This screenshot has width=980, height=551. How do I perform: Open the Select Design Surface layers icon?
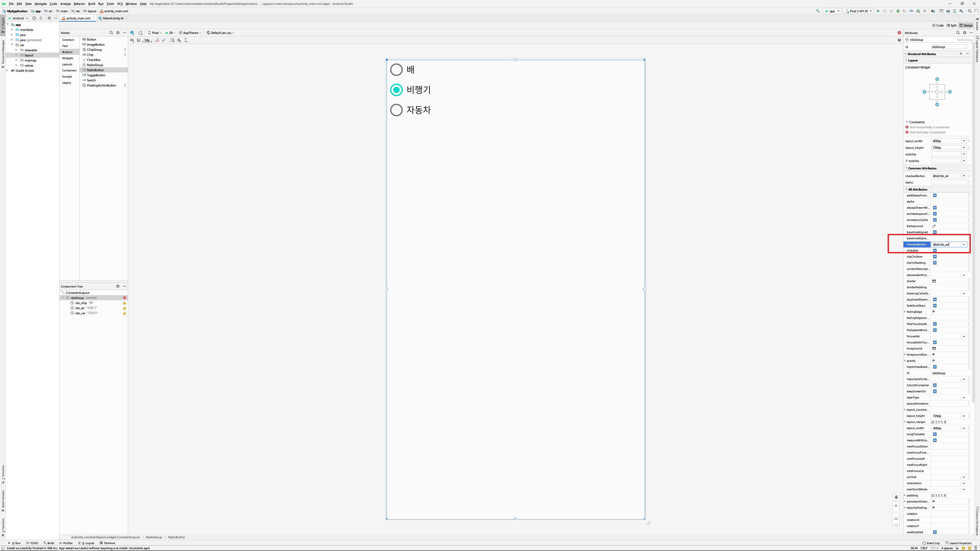(x=132, y=33)
